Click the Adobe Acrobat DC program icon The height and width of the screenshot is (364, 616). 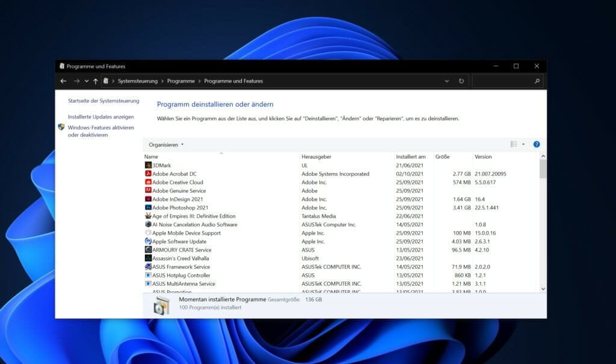(148, 174)
